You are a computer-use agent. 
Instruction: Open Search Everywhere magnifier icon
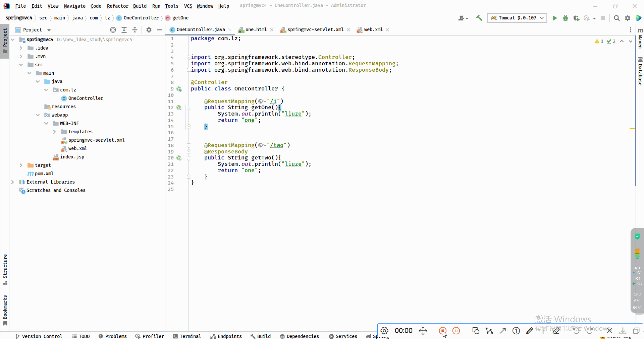coord(616,18)
